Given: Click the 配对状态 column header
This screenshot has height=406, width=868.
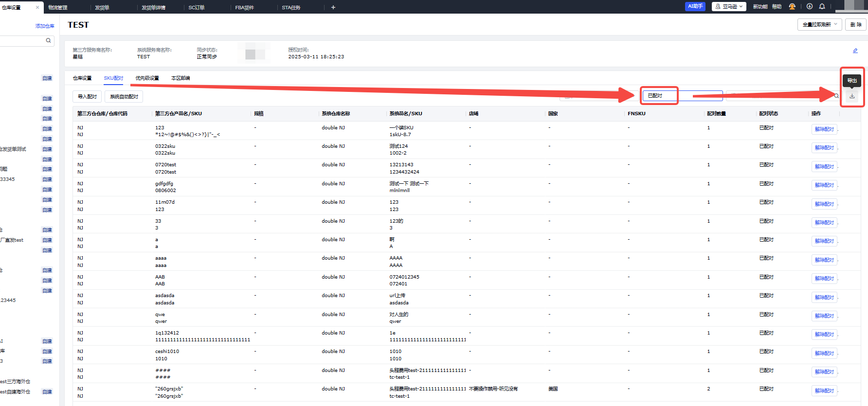Looking at the screenshot, I should click(x=769, y=114).
